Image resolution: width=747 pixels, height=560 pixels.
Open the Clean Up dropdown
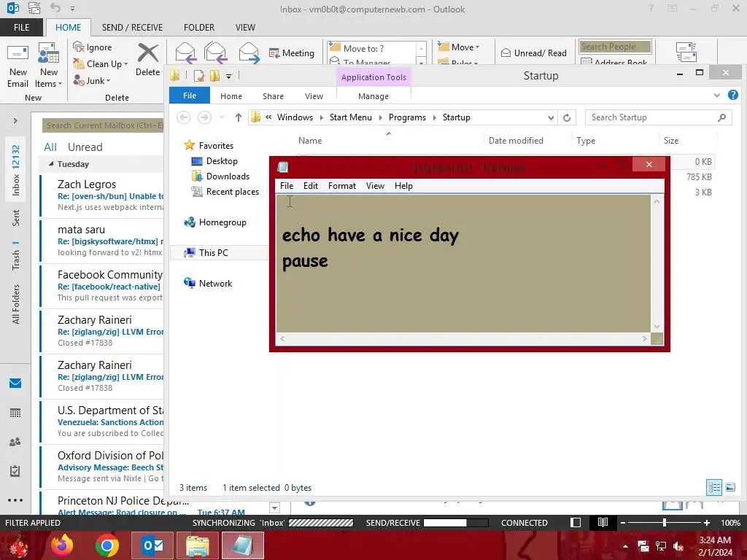point(125,64)
